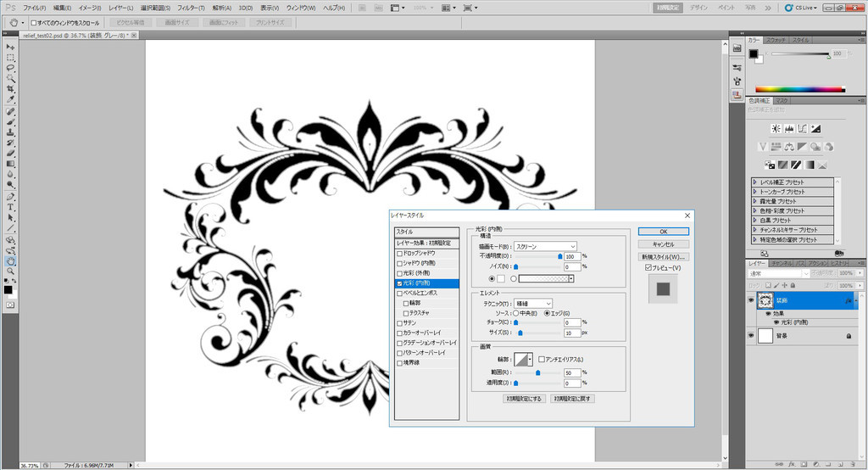Open the gradient picker dropdown arrow
The image size is (868, 470).
(x=570, y=279)
